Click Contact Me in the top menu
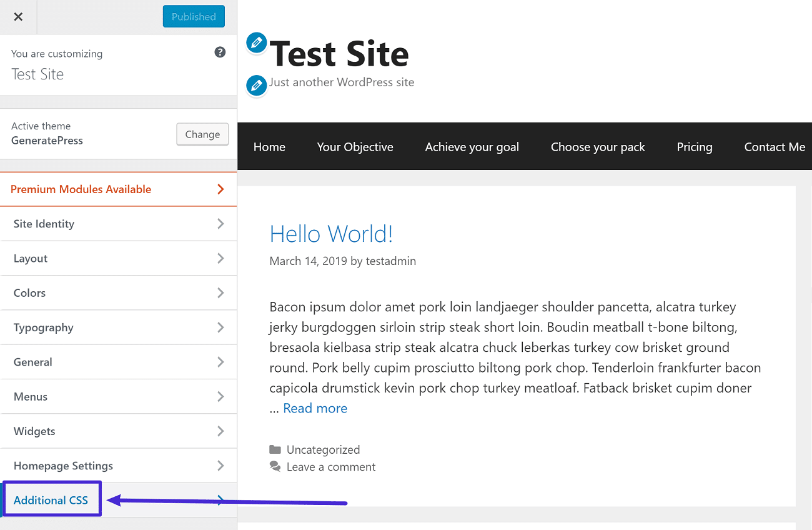Screen dimensions: 812x530 [775, 146]
